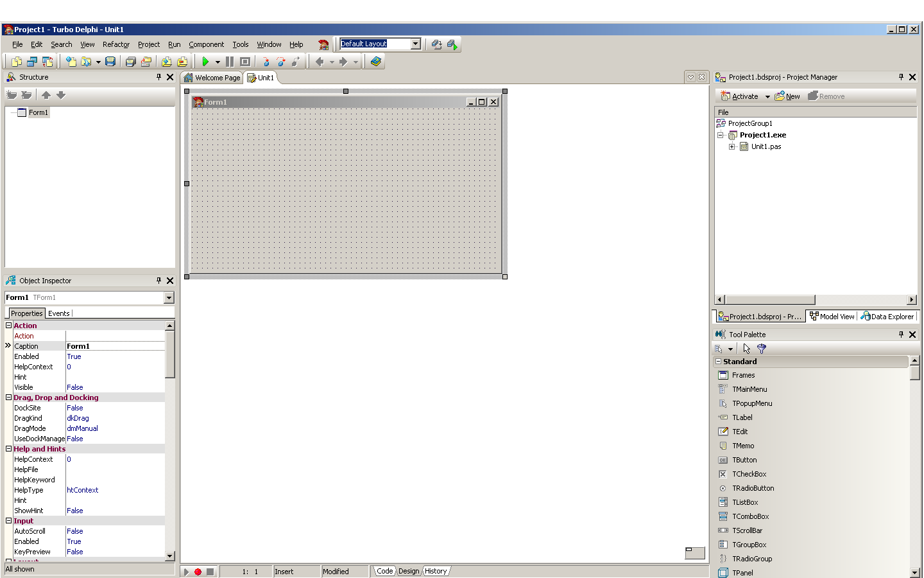This screenshot has width=924, height=578.
Task: Click the View Unit toolbar icon
Action: pyautogui.click(x=17, y=62)
